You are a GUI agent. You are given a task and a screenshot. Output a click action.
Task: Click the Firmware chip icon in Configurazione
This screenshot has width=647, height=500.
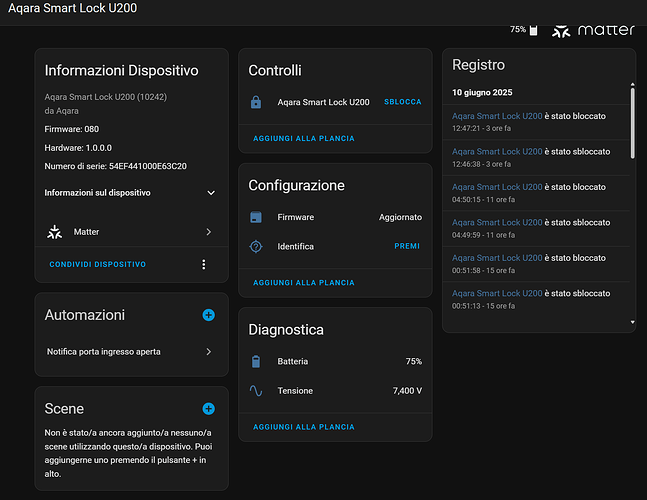click(x=256, y=217)
